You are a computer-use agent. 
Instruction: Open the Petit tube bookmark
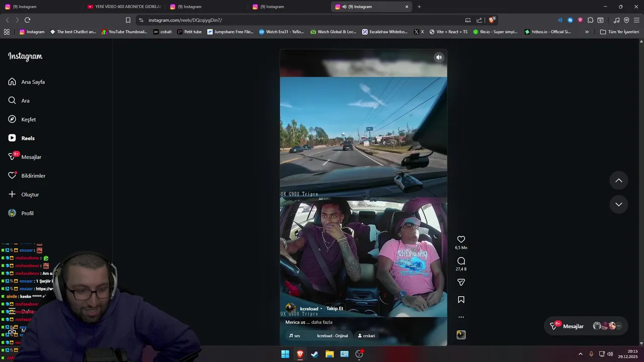click(x=189, y=32)
